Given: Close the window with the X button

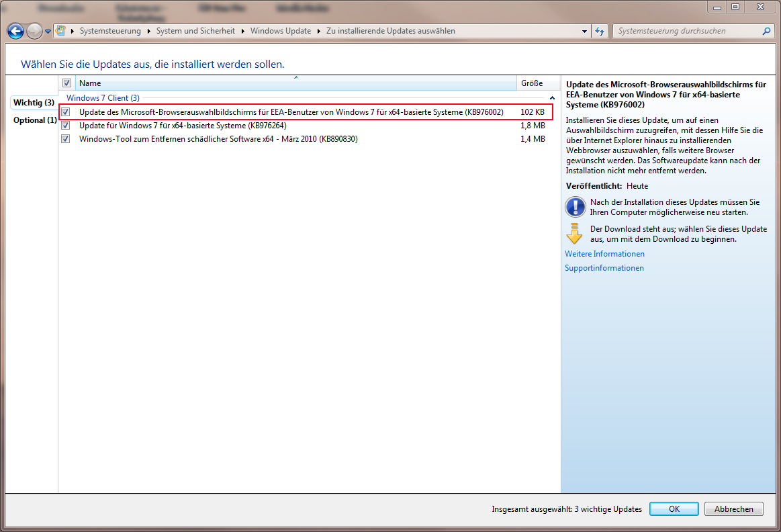Looking at the screenshot, I should click(760, 7).
